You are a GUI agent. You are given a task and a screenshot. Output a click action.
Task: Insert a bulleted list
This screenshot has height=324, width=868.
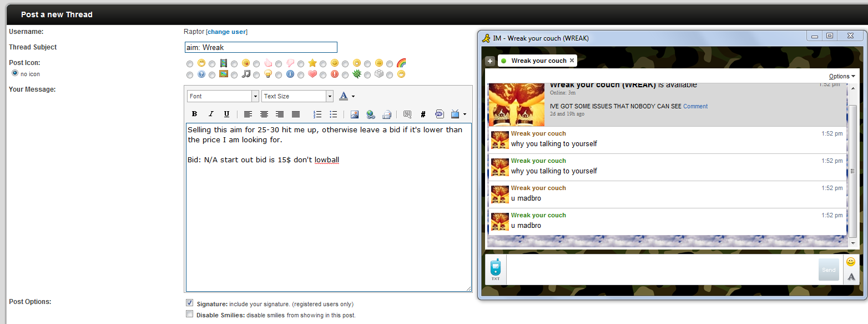(333, 114)
